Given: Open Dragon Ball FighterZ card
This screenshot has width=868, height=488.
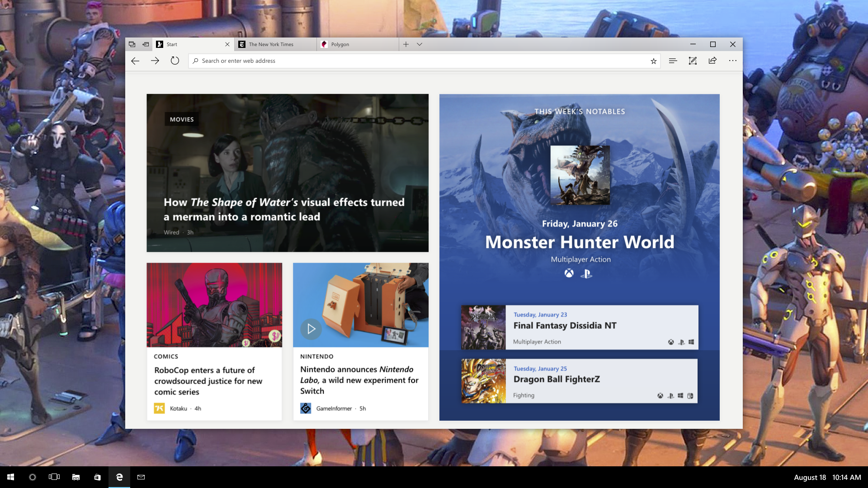Looking at the screenshot, I should point(580,381).
